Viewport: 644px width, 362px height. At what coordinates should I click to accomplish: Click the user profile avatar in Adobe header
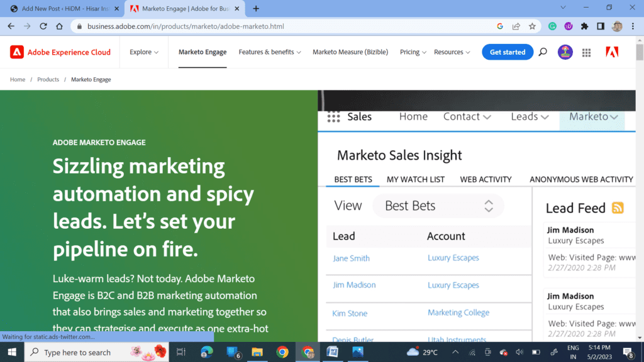(x=565, y=52)
